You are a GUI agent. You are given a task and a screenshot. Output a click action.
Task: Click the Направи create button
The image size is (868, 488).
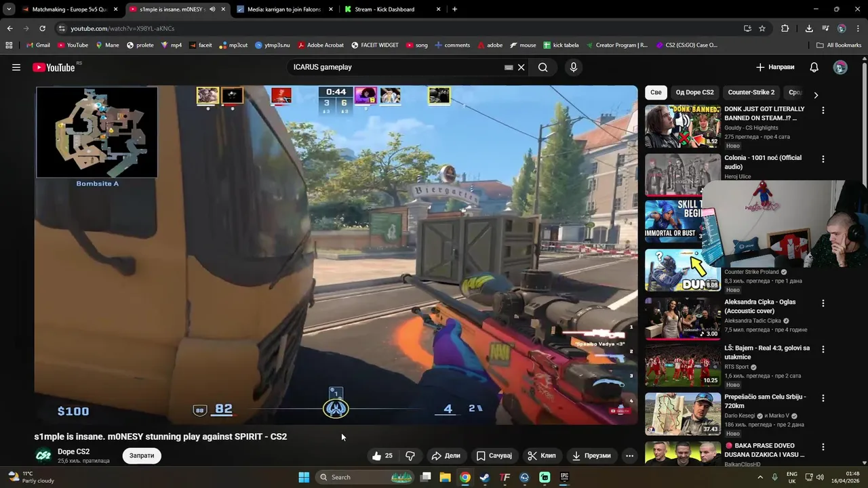(x=775, y=67)
